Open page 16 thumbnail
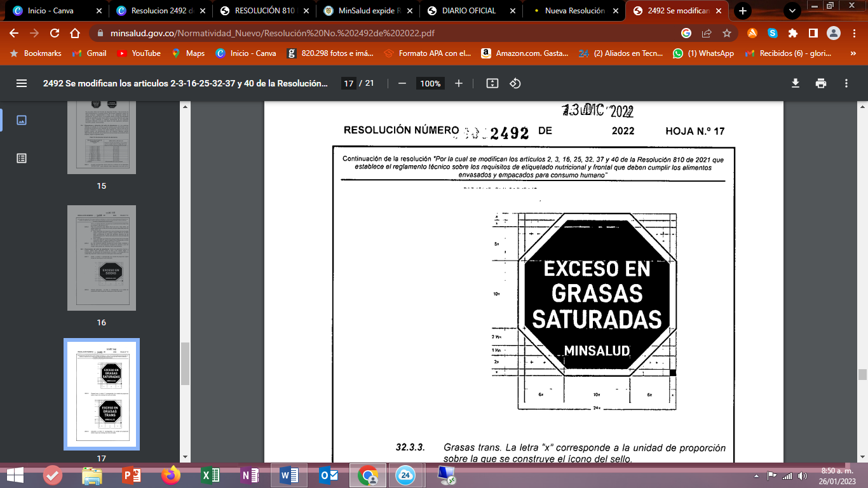 (102, 258)
